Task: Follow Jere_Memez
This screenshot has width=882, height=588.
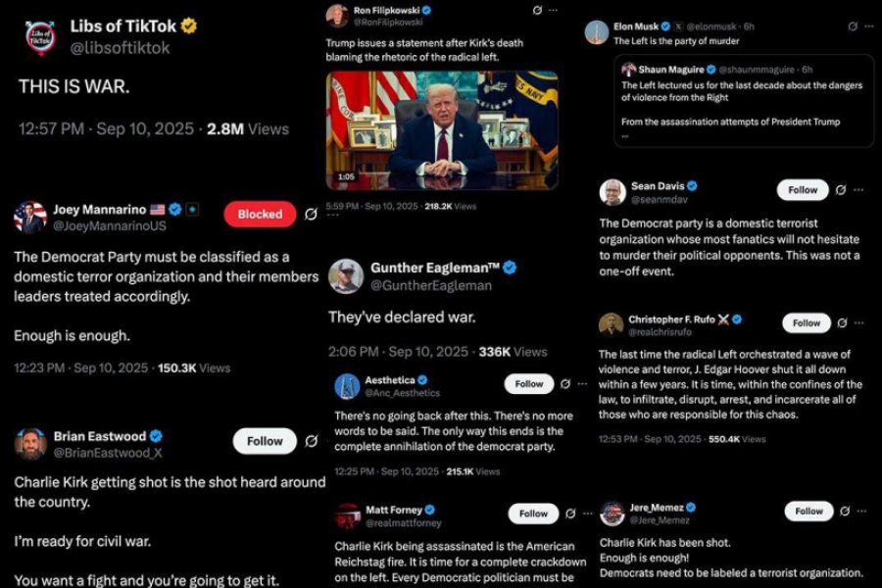Action: point(808,511)
